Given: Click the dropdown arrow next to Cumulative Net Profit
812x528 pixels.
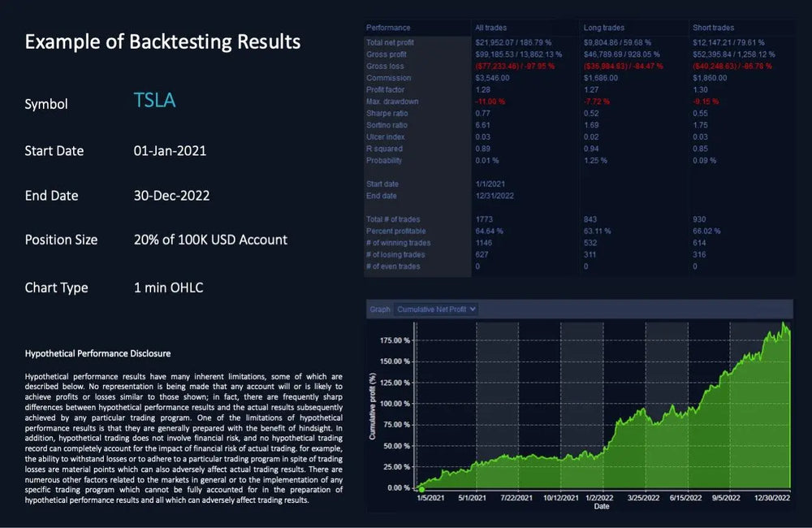Looking at the screenshot, I should (x=473, y=309).
